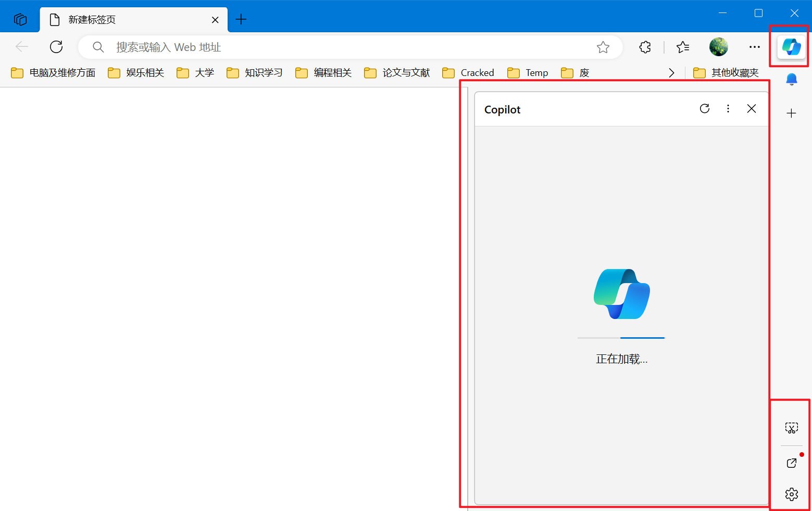Open the Favorites list icon
Image resolution: width=812 pixels, height=511 pixels.
682,47
